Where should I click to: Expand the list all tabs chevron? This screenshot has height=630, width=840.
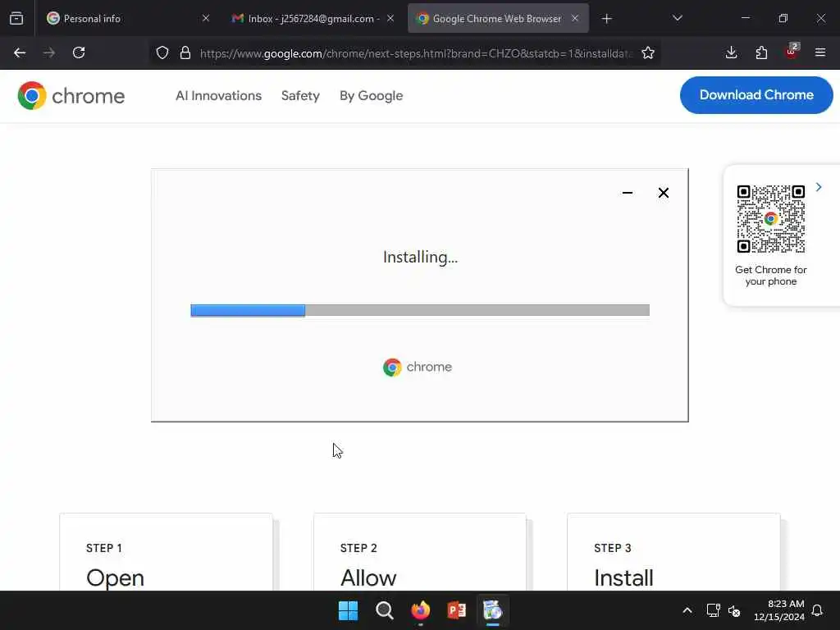(677, 18)
